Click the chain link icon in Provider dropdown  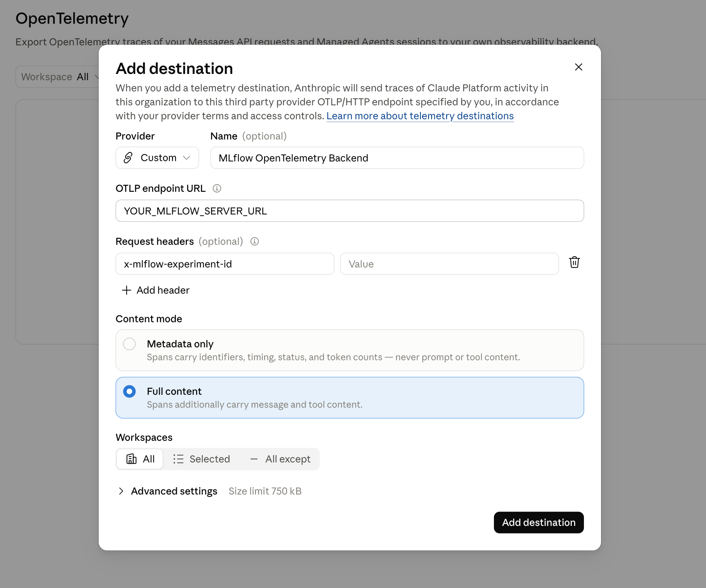[128, 158]
